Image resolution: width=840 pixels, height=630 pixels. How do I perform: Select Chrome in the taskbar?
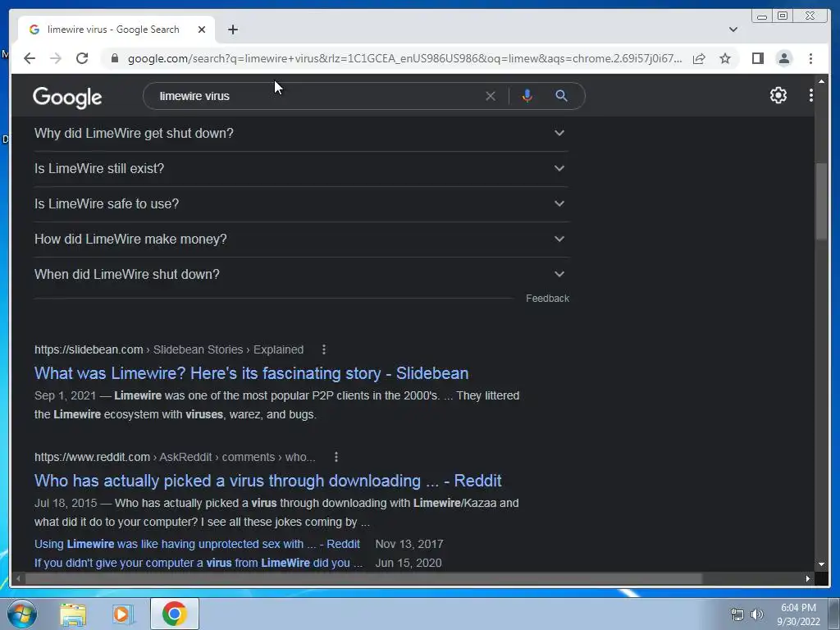point(175,614)
